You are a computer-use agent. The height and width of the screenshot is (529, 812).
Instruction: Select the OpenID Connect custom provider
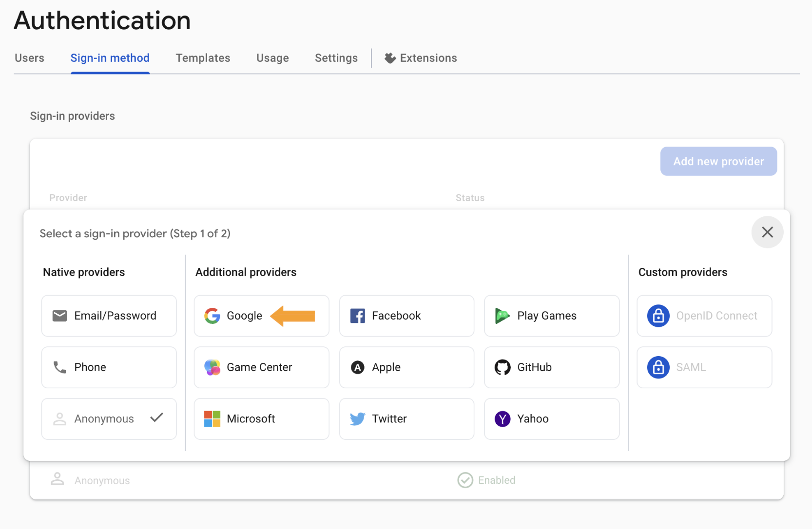[705, 316]
